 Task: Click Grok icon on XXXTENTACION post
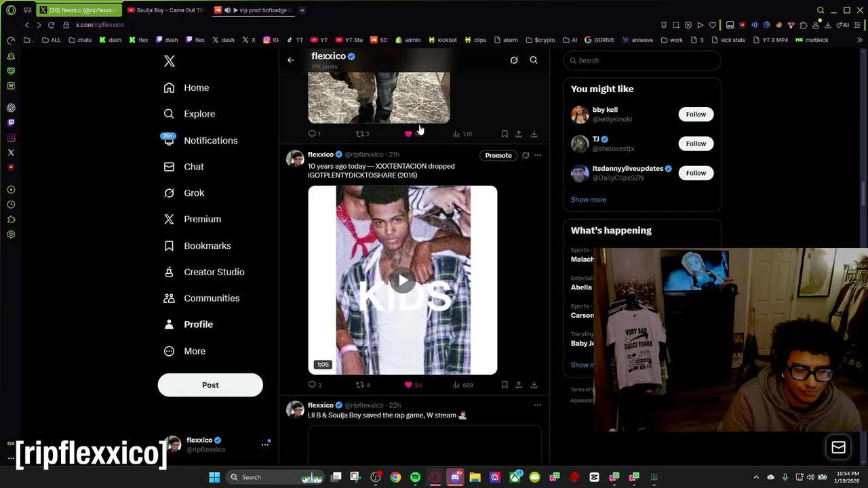point(526,155)
